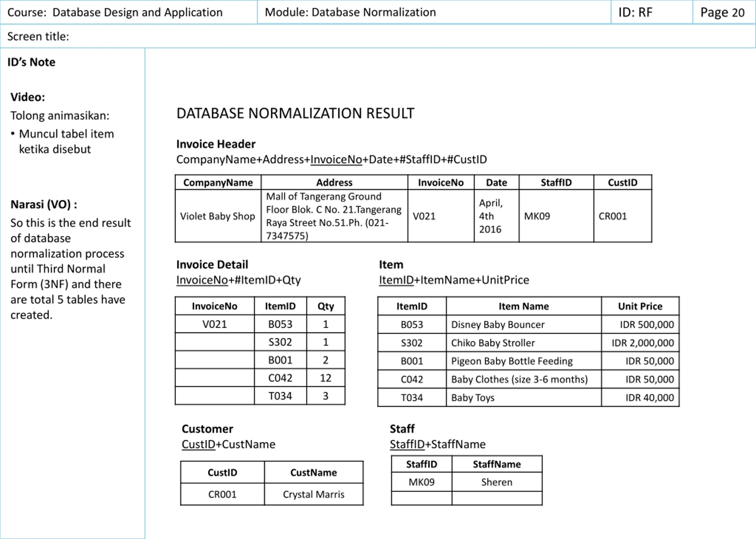Click the 'StaffID+StaffName' schema line
Screen dimensions: 756x539
(438, 444)
